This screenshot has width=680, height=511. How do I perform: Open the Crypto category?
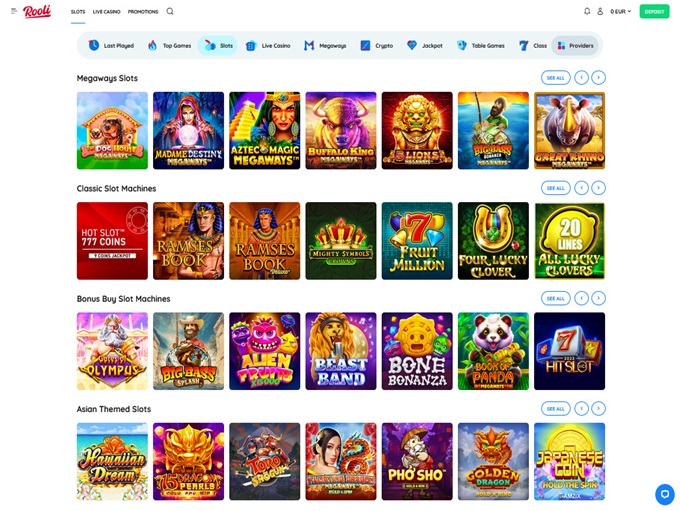tap(376, 45)
